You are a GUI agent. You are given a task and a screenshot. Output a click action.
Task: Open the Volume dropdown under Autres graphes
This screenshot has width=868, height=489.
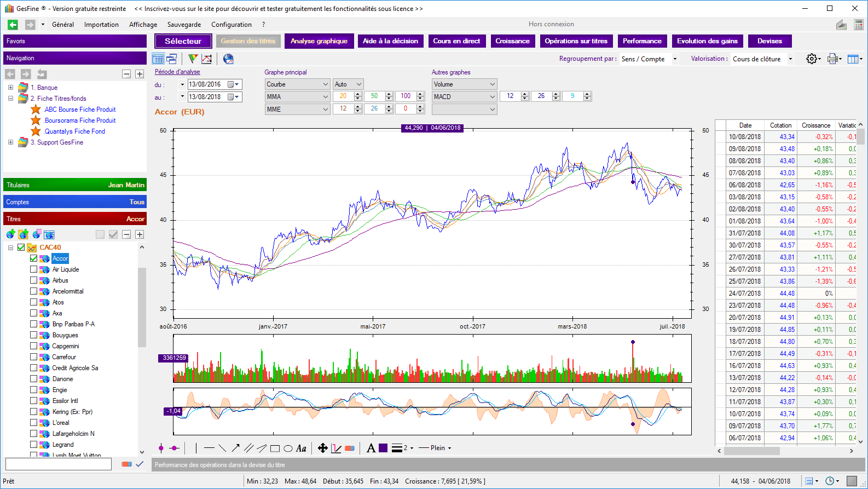(x=464, y=84)
